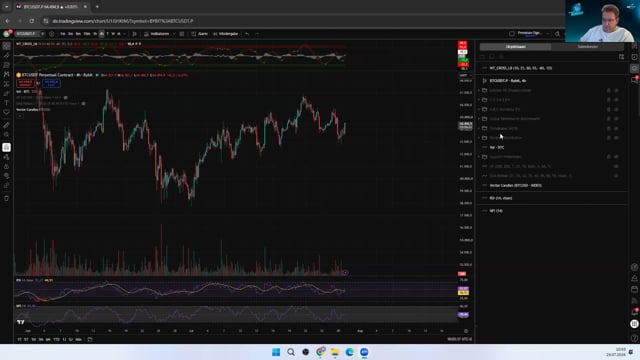Expand the folder directly above Vol · BTC
The height and width of the screenshot is (360, 640).
coord(479,138)
